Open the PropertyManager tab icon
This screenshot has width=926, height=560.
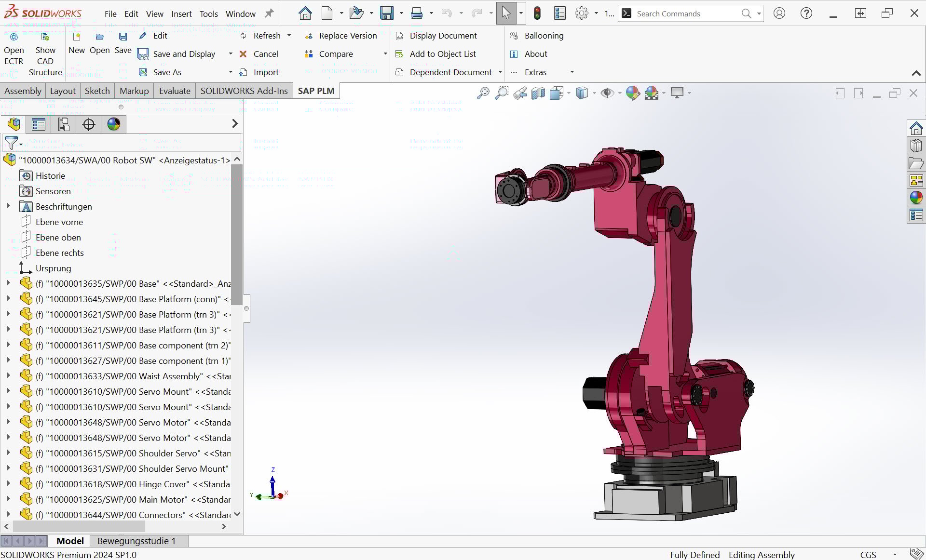pyautogui.click(x=39, y=124)
